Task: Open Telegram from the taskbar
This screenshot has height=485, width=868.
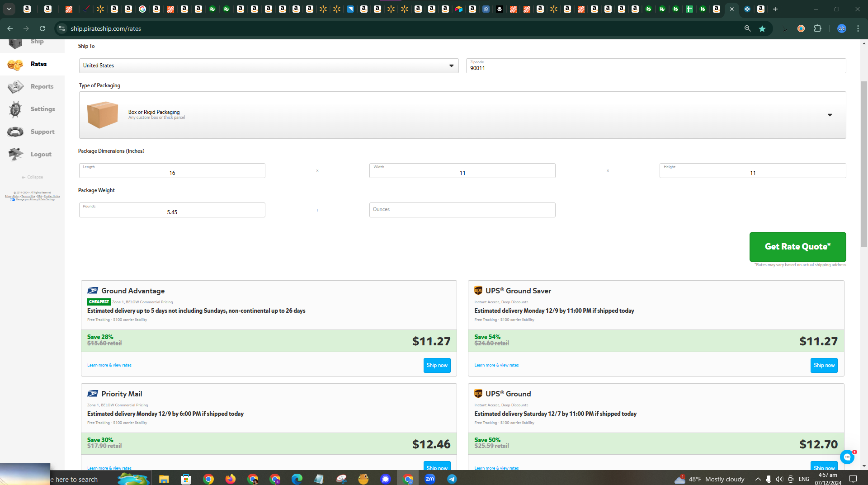Action: tap(452, 479)
